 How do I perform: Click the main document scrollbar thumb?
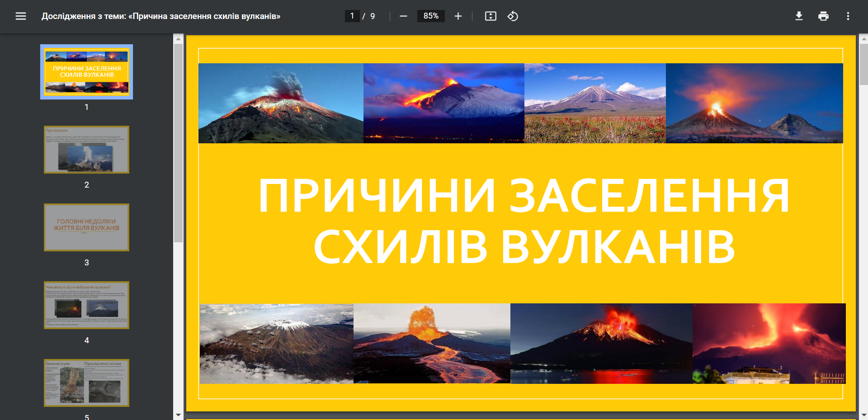point(863,64)
